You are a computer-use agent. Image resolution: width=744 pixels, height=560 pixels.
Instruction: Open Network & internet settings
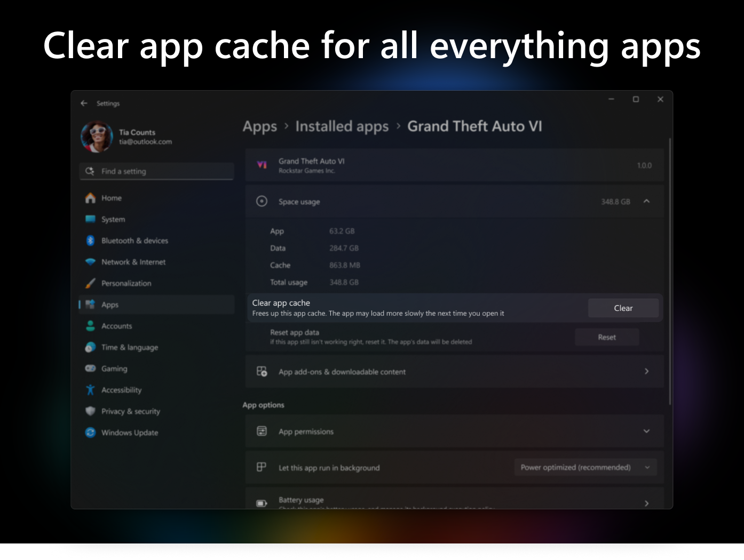[133, 262]
